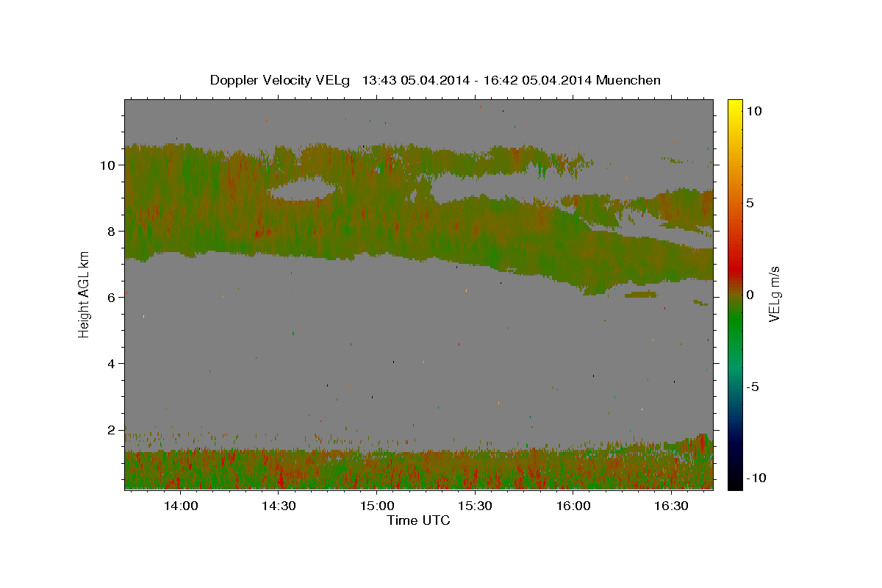Screen dimensions: 882x588
Task: Click the height axis label 4
Action: coord(112,363)
